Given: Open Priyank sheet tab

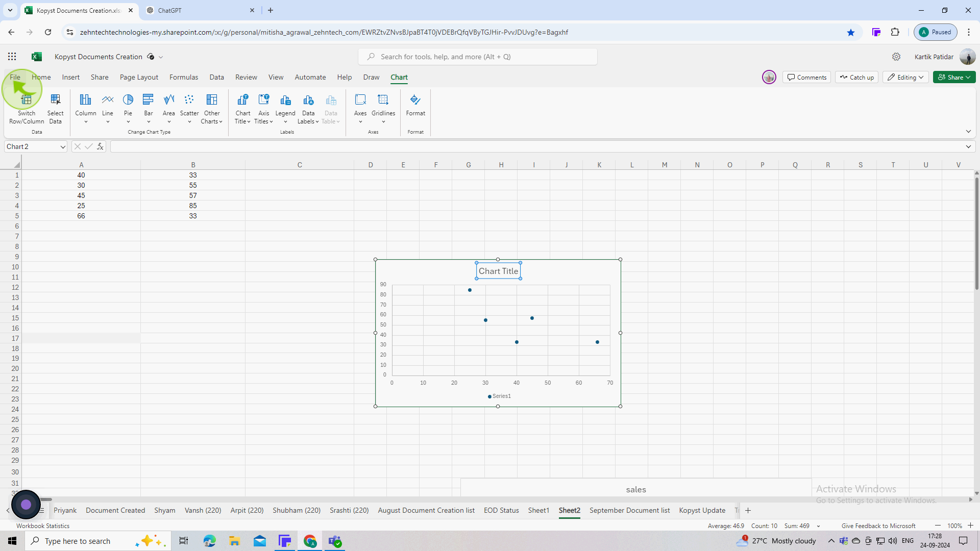Looking at the screenshot, I should click(x=65, y=510).
